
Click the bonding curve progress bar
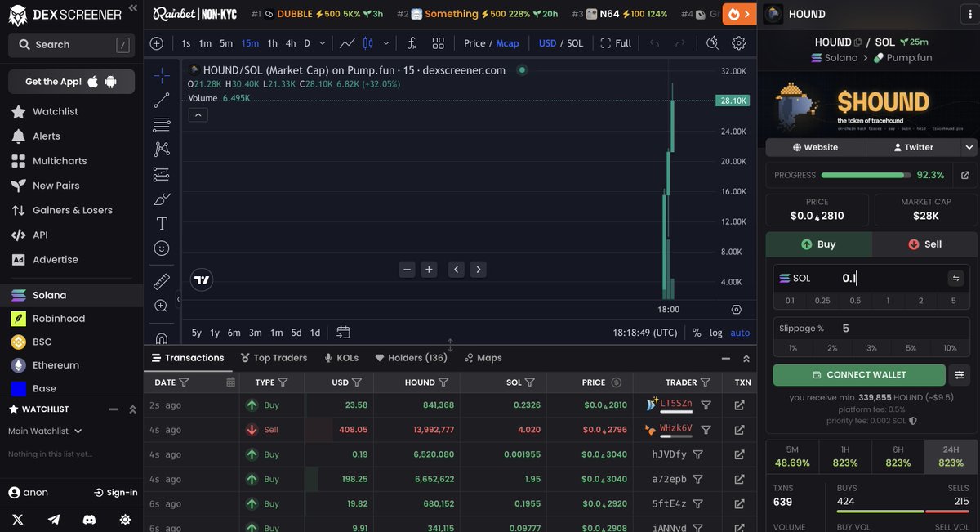(x=866, y=175)
